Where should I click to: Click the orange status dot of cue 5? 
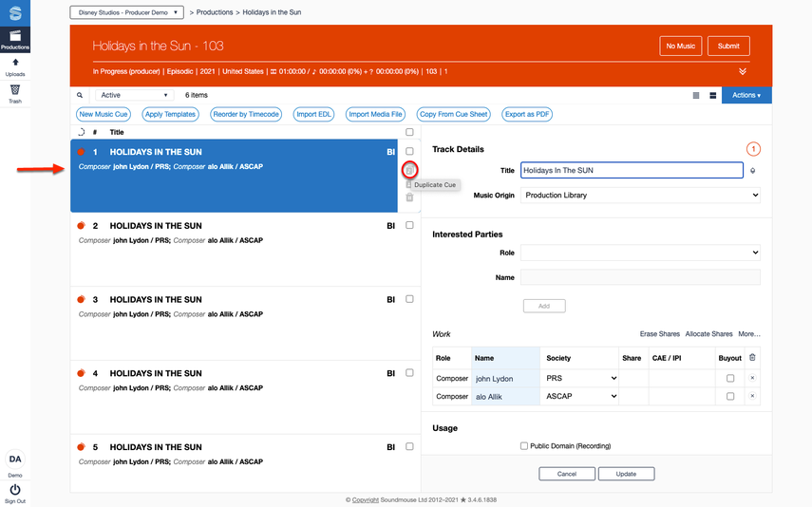tap(81, 447)
